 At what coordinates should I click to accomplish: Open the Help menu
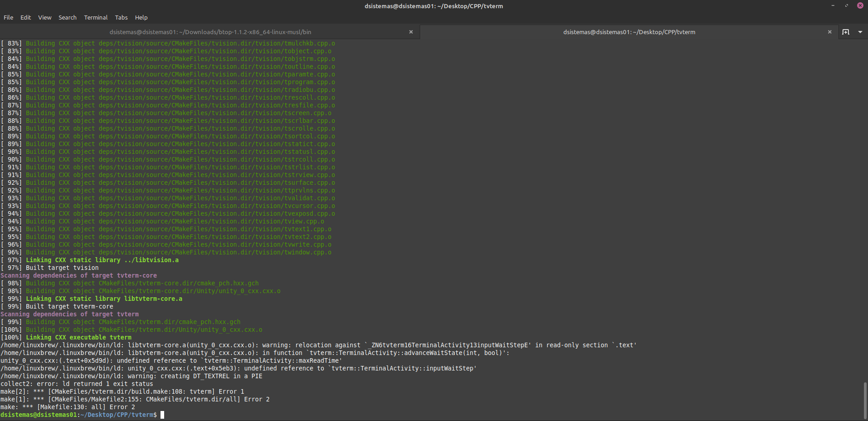click(x=141, y=17)
